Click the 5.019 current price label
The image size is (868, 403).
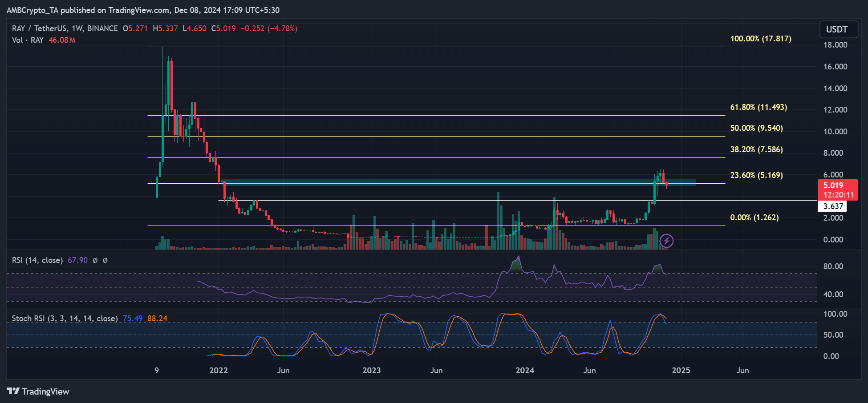(833, 185)
